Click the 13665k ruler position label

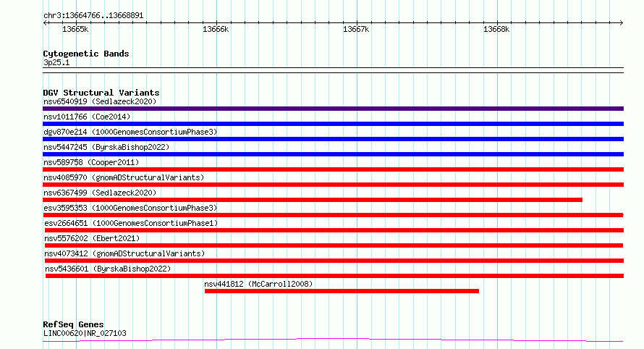point(75,29)
